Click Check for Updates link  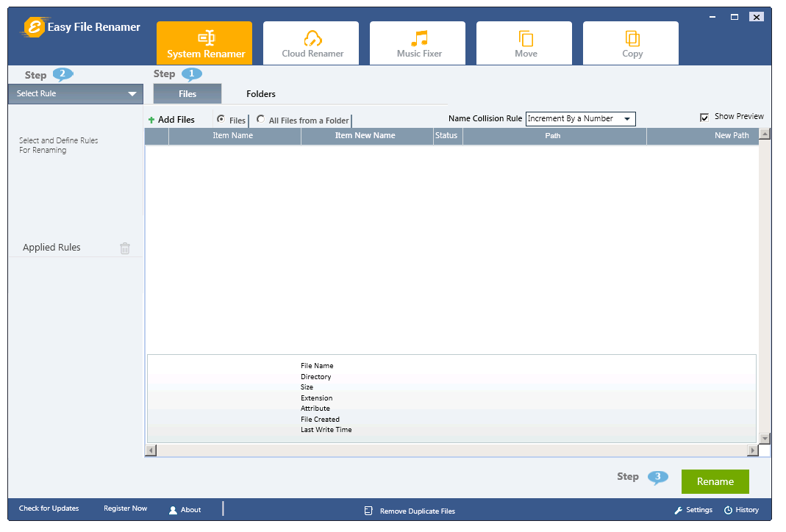[x=49, y=508]
